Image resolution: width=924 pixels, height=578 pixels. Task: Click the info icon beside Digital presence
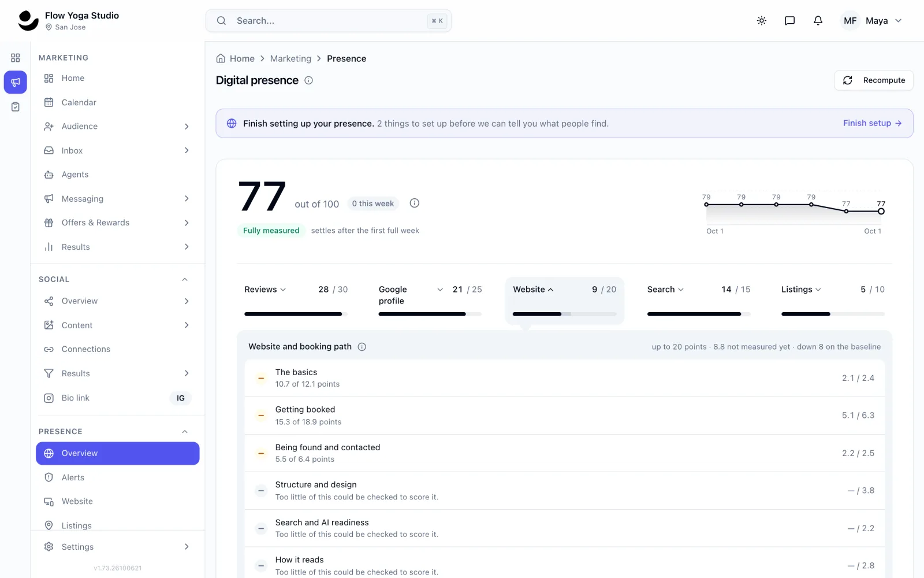coord(309,80)
